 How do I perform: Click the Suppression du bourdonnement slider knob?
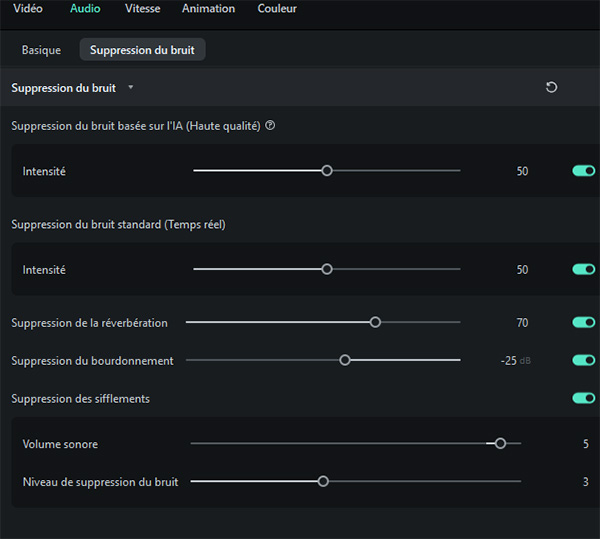click(345, 360)
